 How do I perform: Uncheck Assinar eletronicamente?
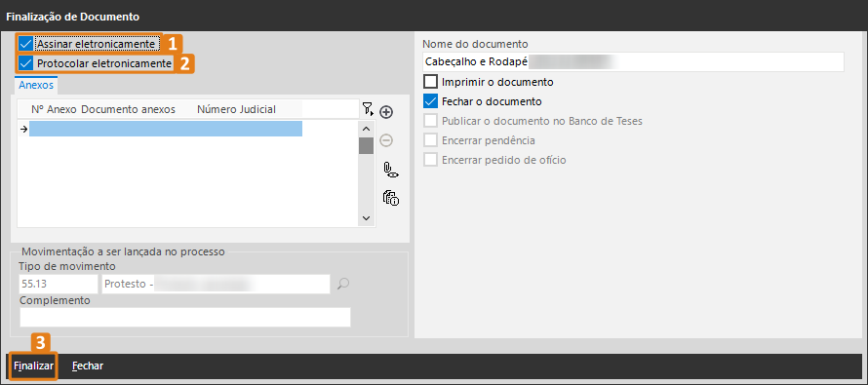(x=26, y=43)
